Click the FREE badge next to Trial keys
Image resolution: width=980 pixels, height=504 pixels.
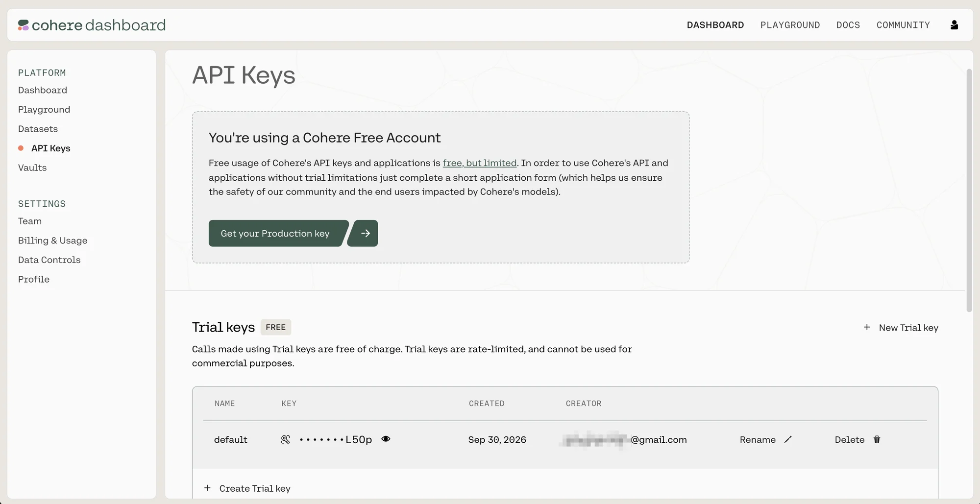pos(275,327)
